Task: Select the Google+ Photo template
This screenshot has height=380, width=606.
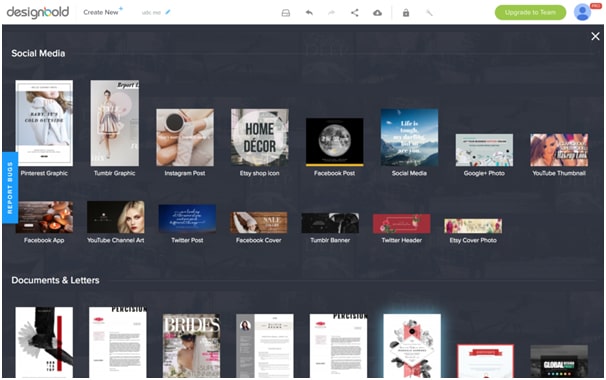Action: tap(484, 150)
